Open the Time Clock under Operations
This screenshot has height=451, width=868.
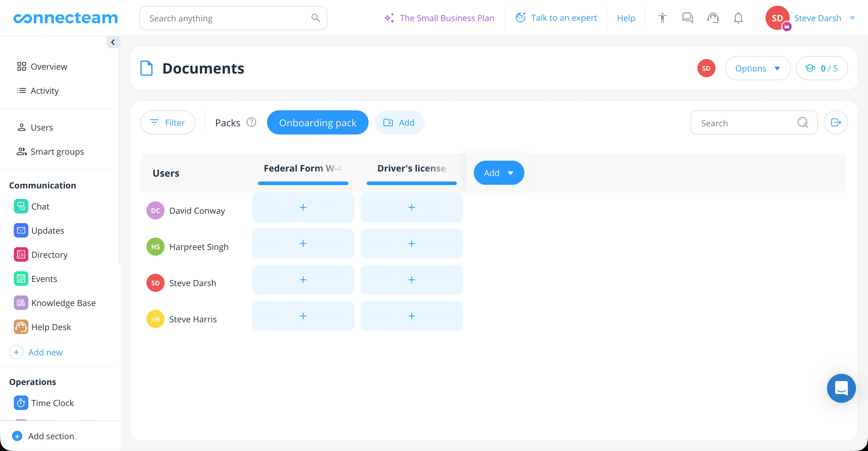[x=52, y=402]
